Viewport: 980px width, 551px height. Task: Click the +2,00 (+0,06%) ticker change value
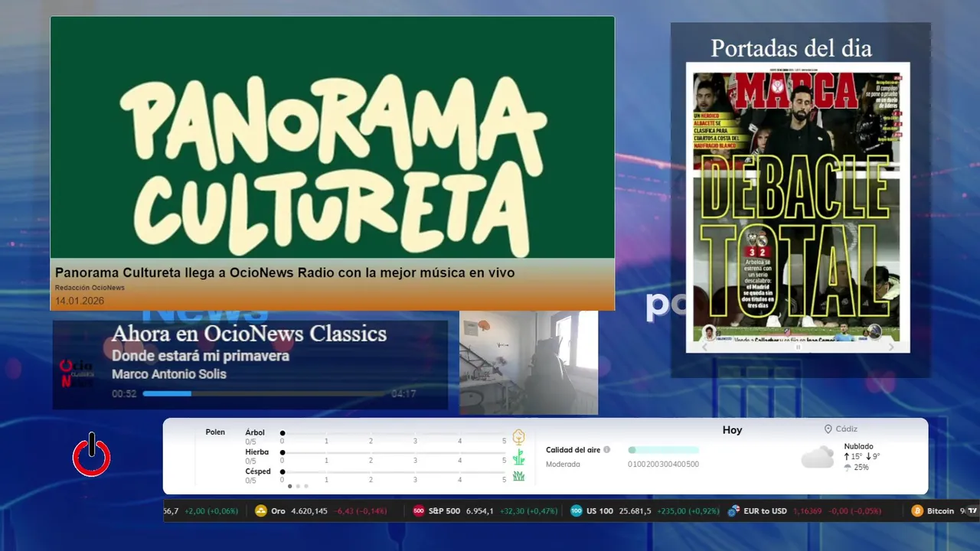click(x=211, y=511)
